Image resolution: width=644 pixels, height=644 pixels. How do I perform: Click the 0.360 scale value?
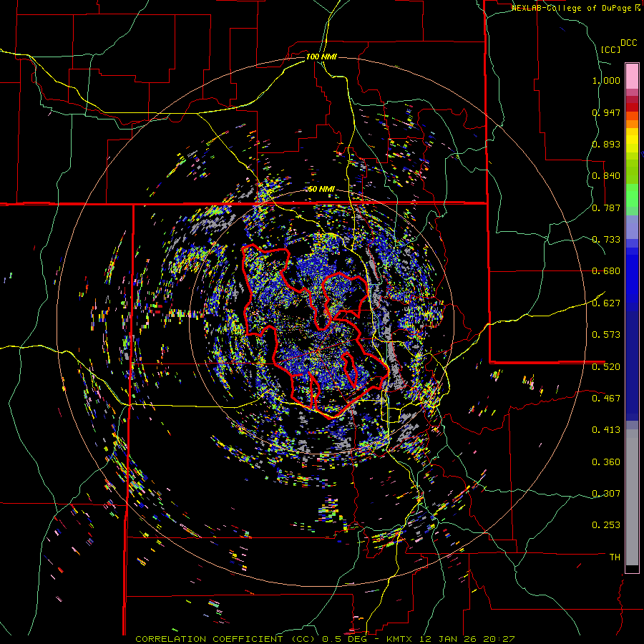606,462
